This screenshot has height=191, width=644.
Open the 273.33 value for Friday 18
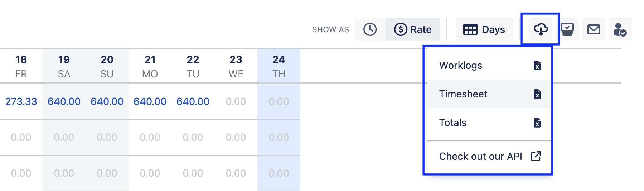21,101
